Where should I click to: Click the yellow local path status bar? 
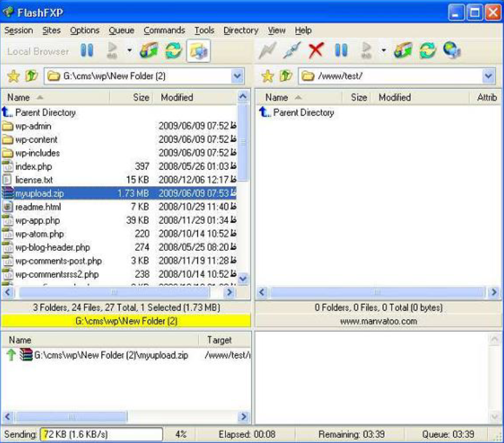pyautogui.click(x=126, y=321)
